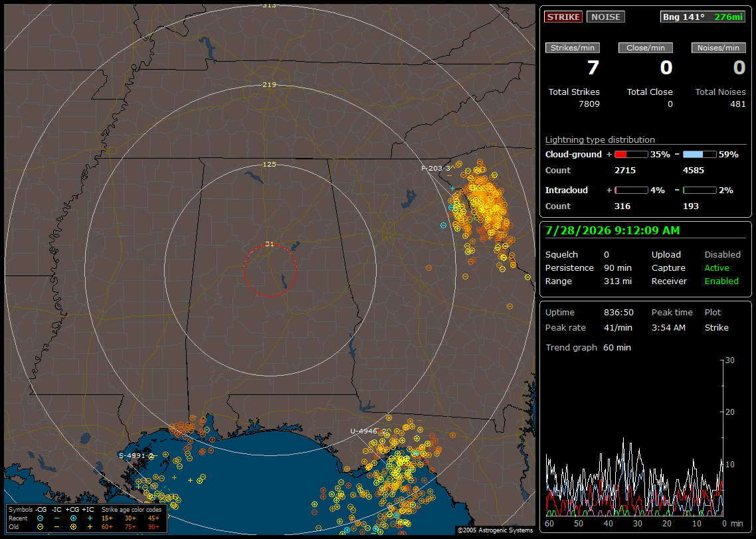The image size is (756, 539).
Task: Click the 219 range ring label
Action: [270, 84]
